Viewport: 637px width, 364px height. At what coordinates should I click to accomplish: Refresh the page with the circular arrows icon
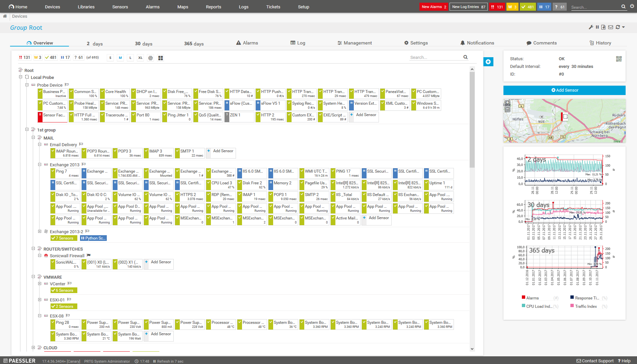617,27
